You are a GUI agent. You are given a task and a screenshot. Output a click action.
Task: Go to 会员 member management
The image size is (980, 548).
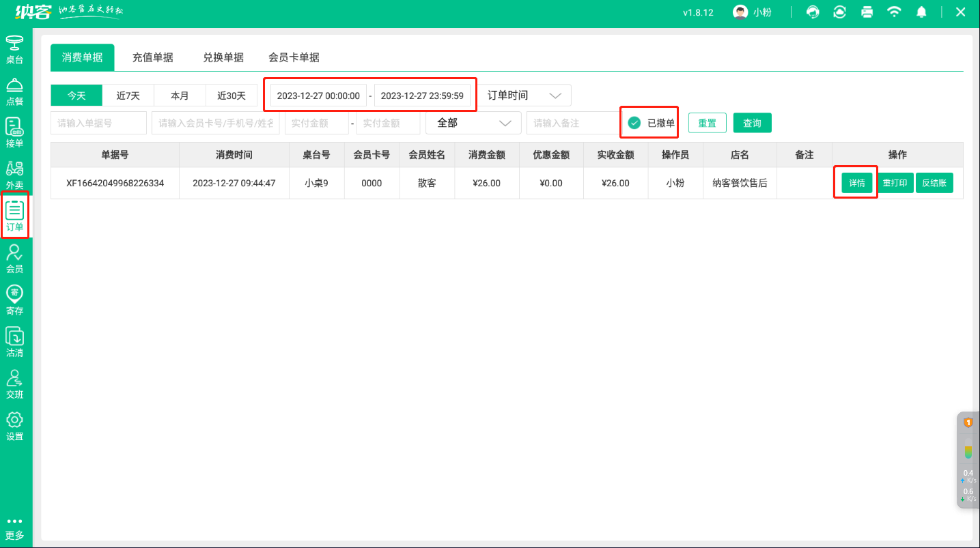click(x=14, y=258)
